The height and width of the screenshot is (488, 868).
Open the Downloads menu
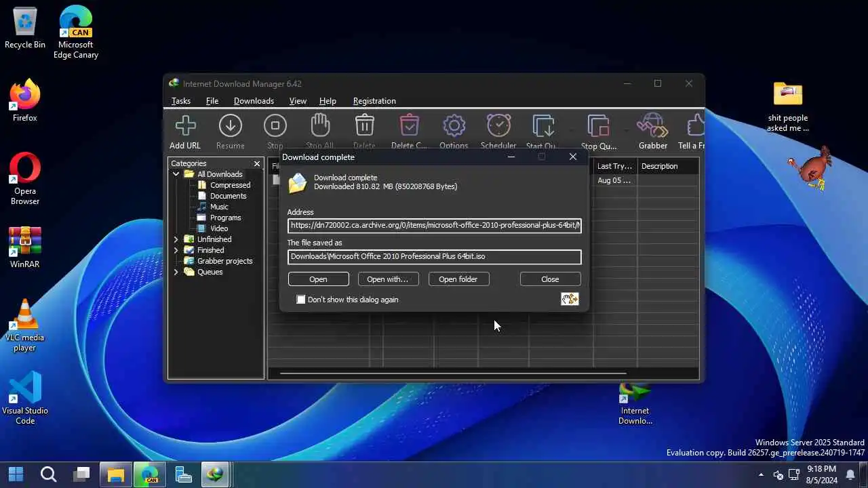point(254,101)
